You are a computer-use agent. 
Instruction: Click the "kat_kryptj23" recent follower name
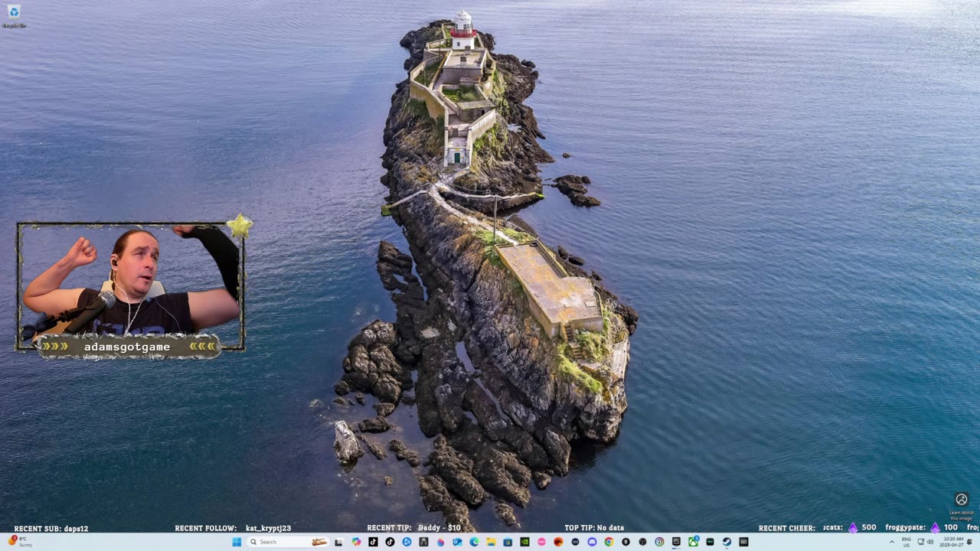pyautogui.click(x=268, y=528)
